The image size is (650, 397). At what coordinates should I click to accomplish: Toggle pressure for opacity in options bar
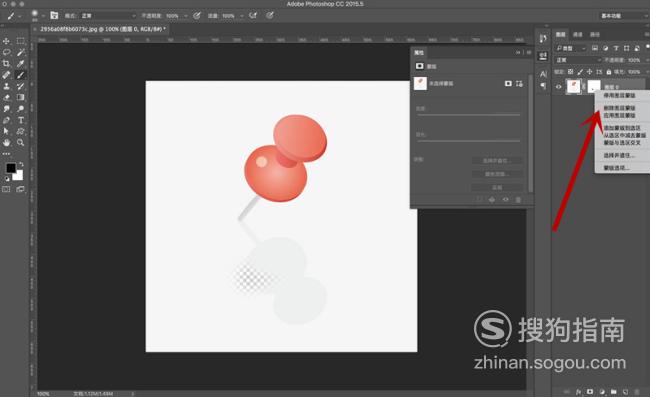(197, 15)
